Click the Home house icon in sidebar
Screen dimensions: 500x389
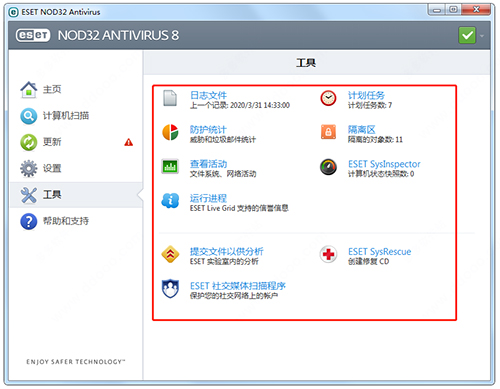29,89
